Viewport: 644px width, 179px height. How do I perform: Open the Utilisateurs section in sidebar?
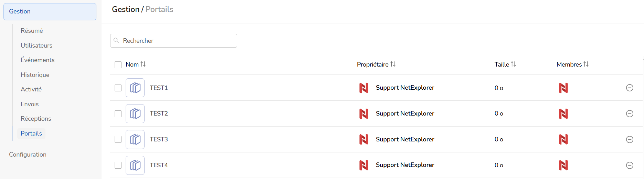point(36,46)
